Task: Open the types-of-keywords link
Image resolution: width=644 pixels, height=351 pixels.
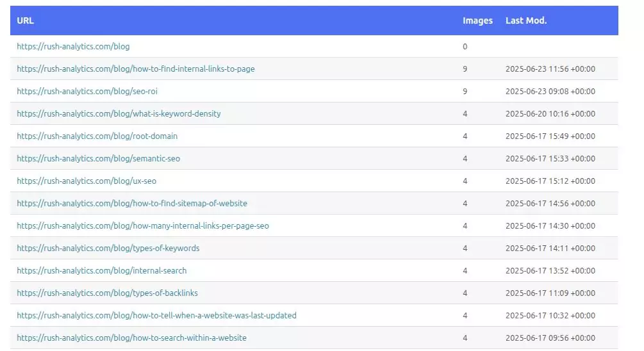Action: (x=108, y=249)
